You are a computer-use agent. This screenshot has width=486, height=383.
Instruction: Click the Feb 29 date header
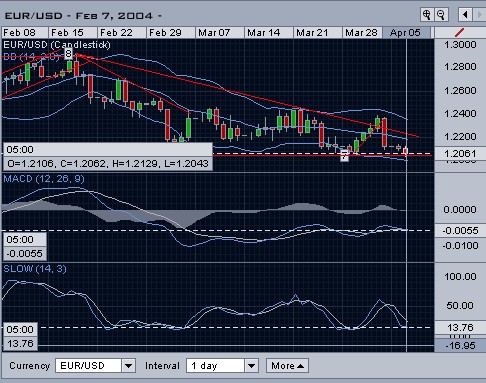coord(171,33)
